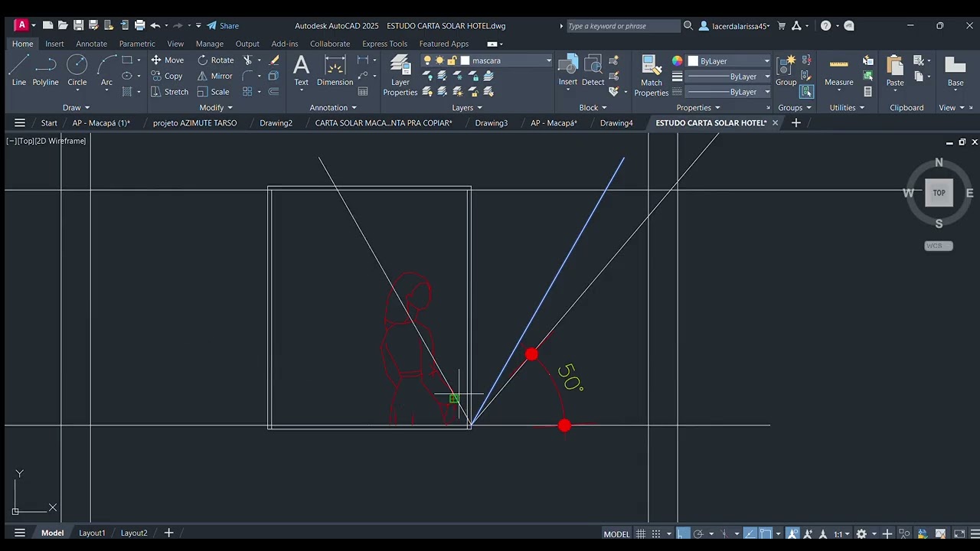Open Layer Properties manager
This screenshot has height=551, width=980.
[400, 75]
